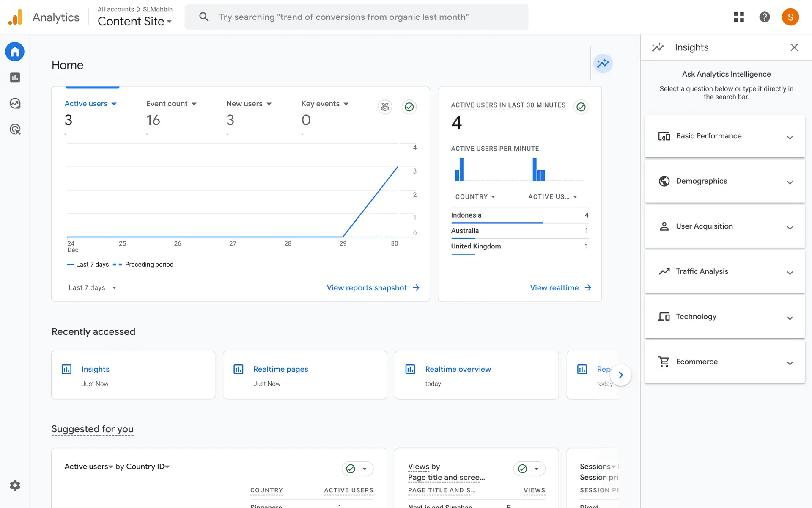The height and width of the screenshot is (508, 812).
Task: Click the anomaly detection icon on chart card
Action: [385, 107]
